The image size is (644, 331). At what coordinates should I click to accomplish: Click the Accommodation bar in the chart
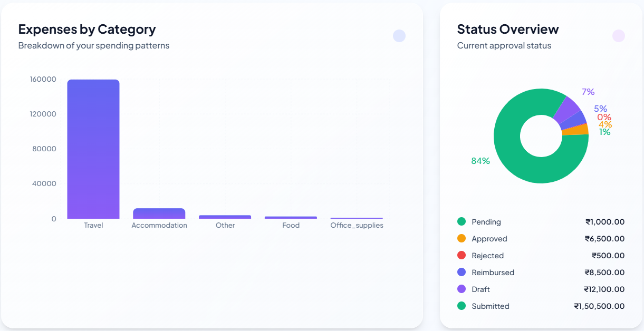pyautogui.click(x=159, y=213)
